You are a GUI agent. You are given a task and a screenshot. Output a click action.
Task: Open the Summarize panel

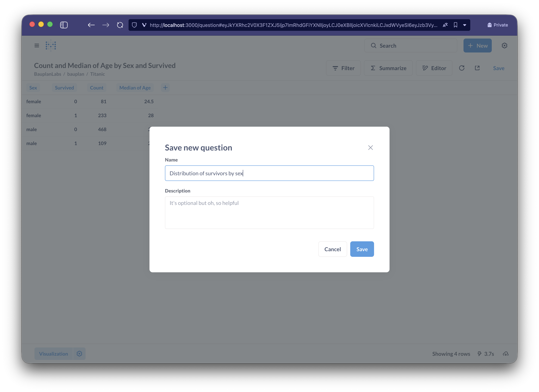[388, 68]
